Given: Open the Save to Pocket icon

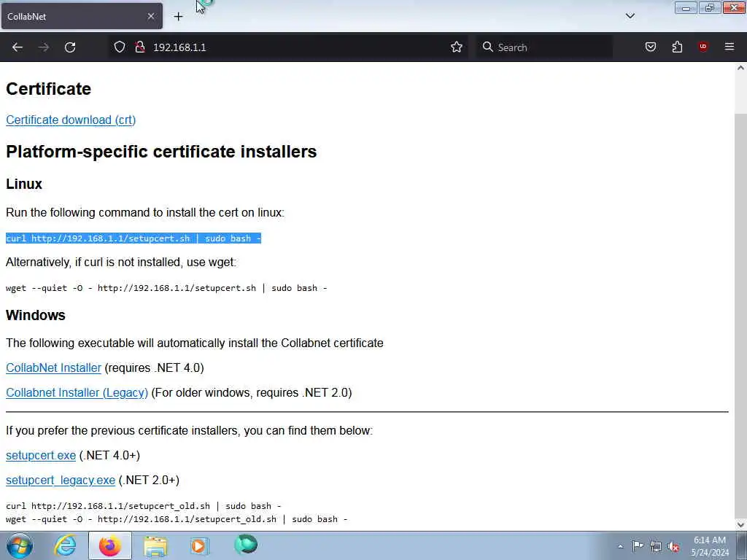Looking at the screenshot, I should pyautogui.click(x=650, y=47).
